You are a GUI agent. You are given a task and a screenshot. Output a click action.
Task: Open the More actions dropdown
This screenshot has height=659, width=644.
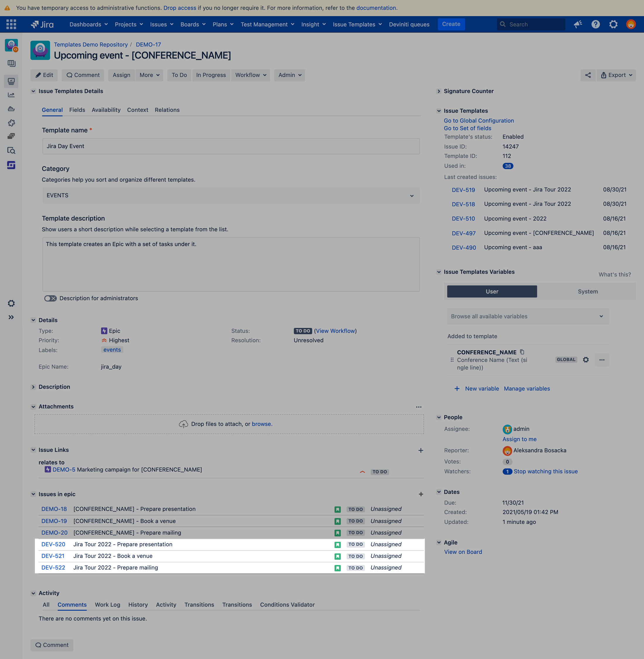150,75
